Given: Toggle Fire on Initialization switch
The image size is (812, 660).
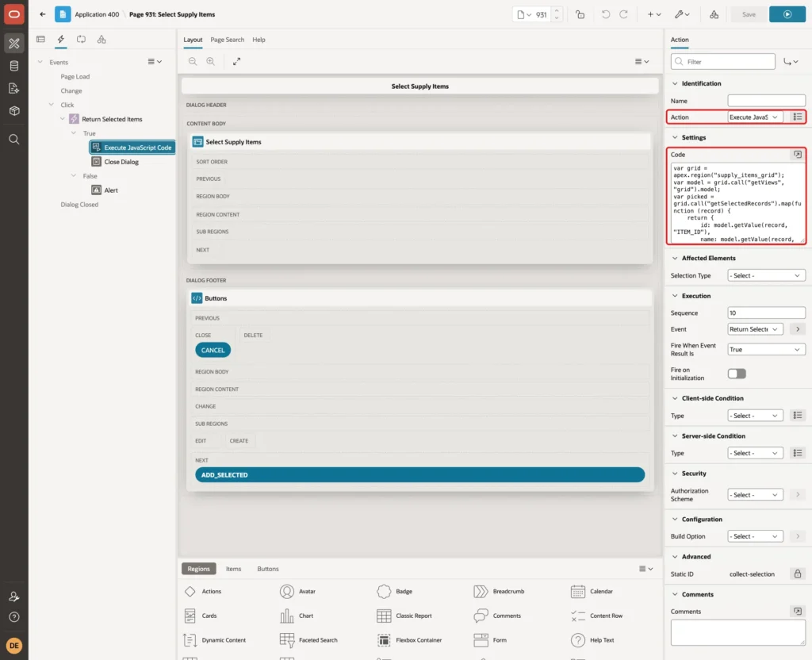Looking at the screenshot, I should pos(737,374).
